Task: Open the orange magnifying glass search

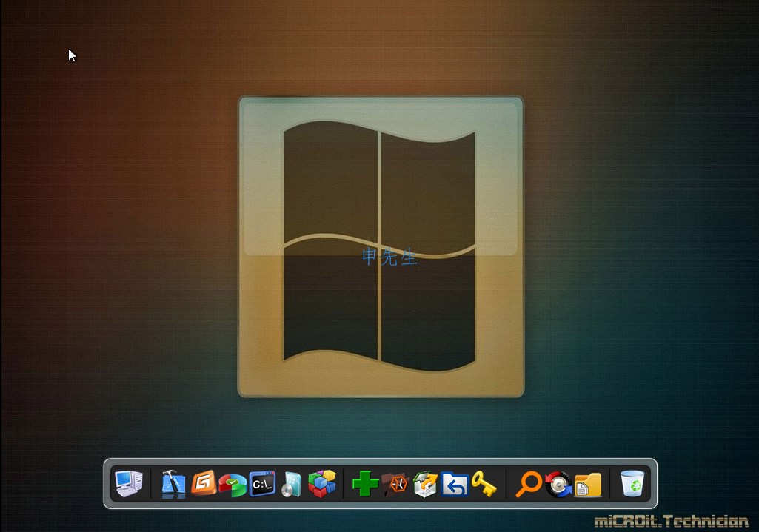Action: [529, 484]
